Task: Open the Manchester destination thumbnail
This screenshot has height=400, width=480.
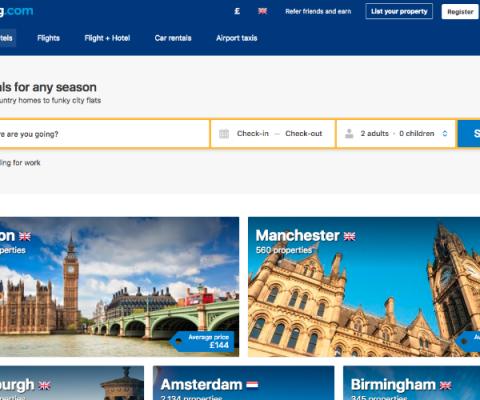Action: [364, 287]
